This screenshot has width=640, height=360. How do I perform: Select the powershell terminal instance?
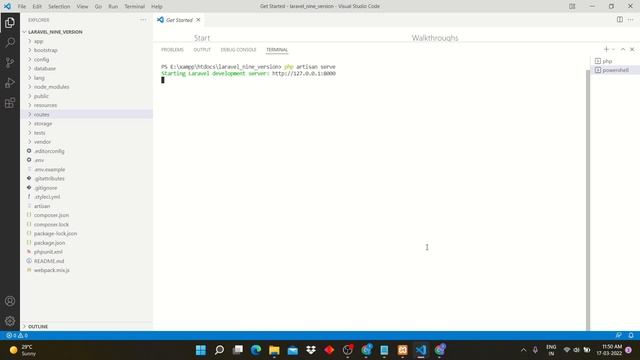click(x=615, y=70)
